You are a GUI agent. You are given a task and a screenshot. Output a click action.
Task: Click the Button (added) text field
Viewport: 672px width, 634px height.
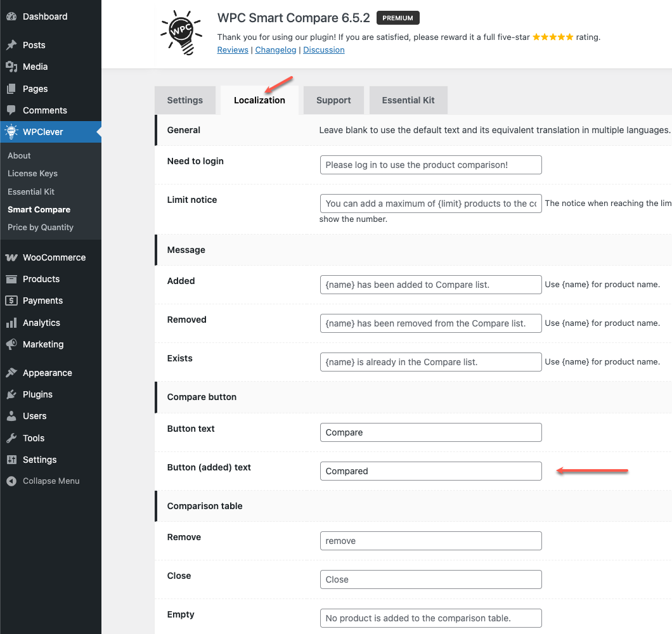(430, 471)
